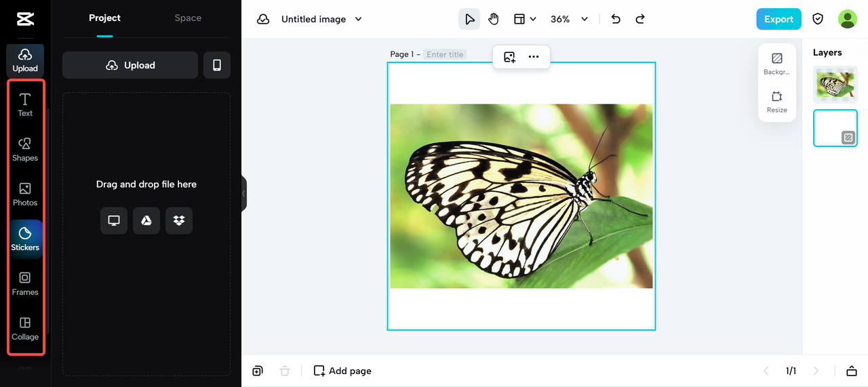
Task: Open the Text tool panel
Action: [25, 105]
